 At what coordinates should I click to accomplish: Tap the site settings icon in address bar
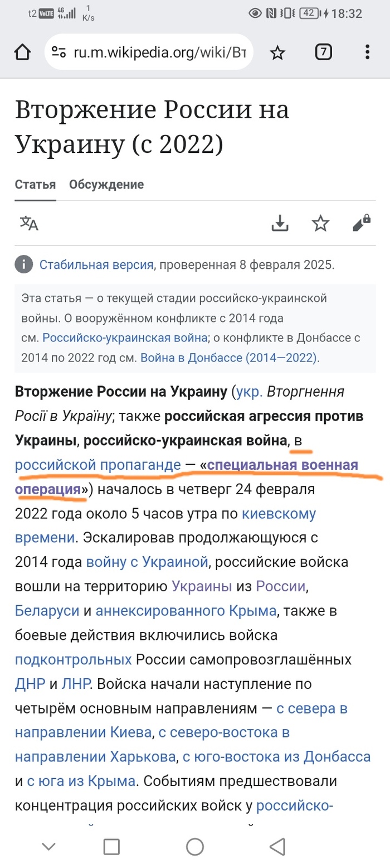(58, 52)
